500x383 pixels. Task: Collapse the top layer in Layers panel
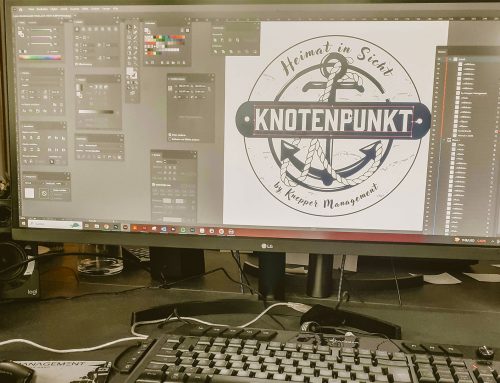(450, 59)
